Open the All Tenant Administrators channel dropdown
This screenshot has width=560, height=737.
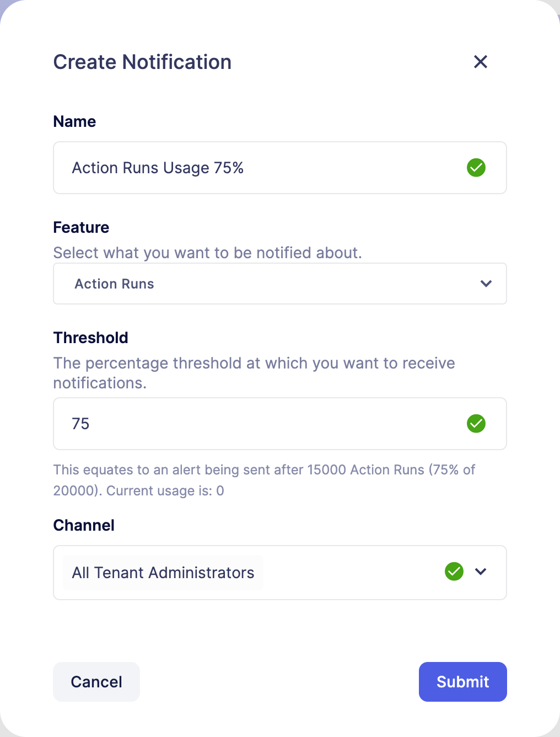point(279,572)
